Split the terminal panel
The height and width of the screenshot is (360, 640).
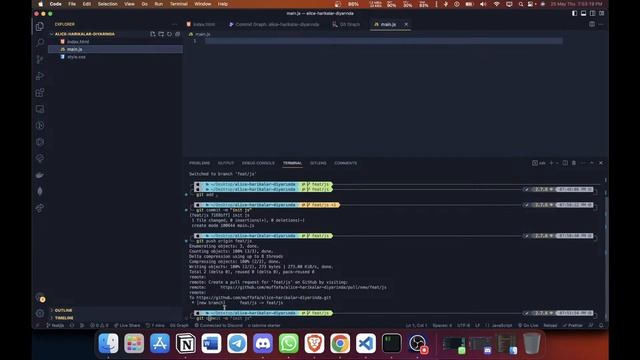[x=565, y=163]
